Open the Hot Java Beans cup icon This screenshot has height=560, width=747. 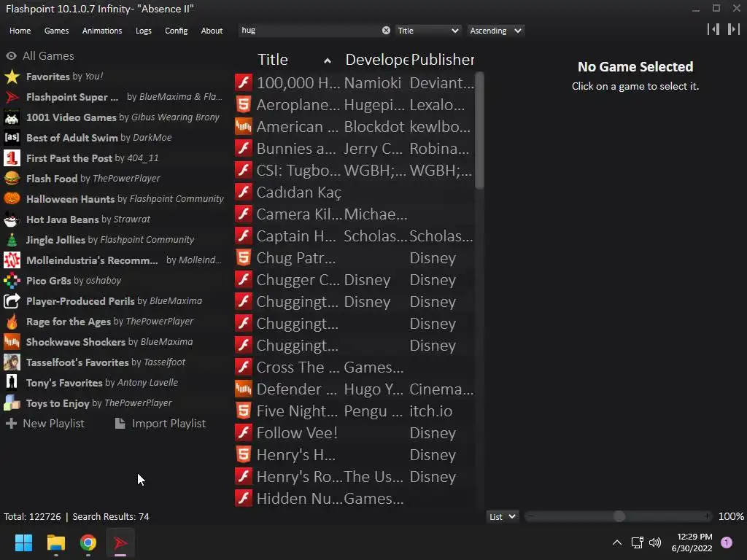(x=12, y=219)
